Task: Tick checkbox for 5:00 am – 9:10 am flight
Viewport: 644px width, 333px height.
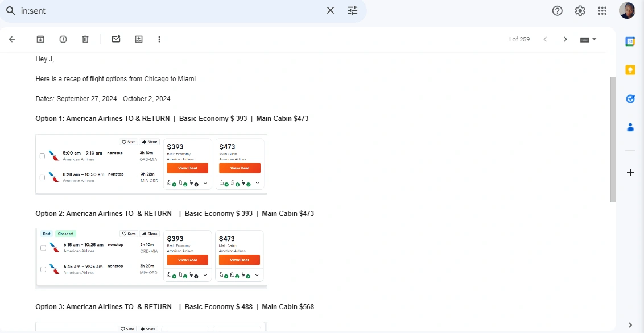Action: 42,156
